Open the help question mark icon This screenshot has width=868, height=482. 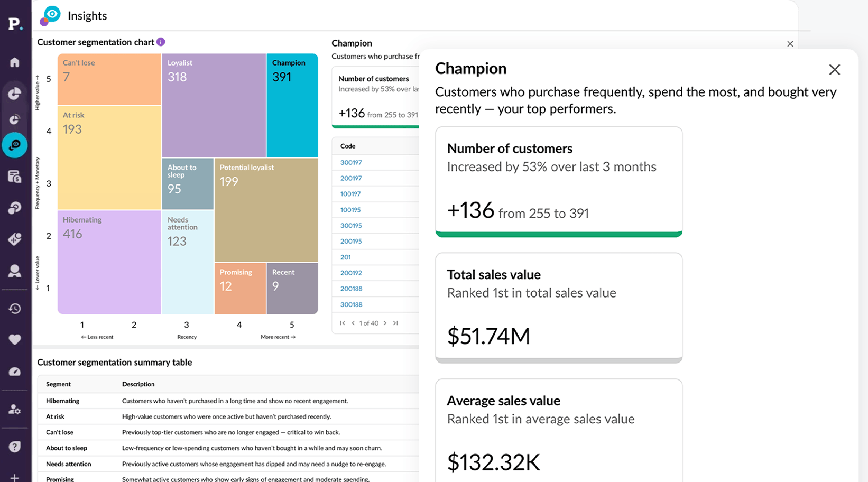click(15, 447)
